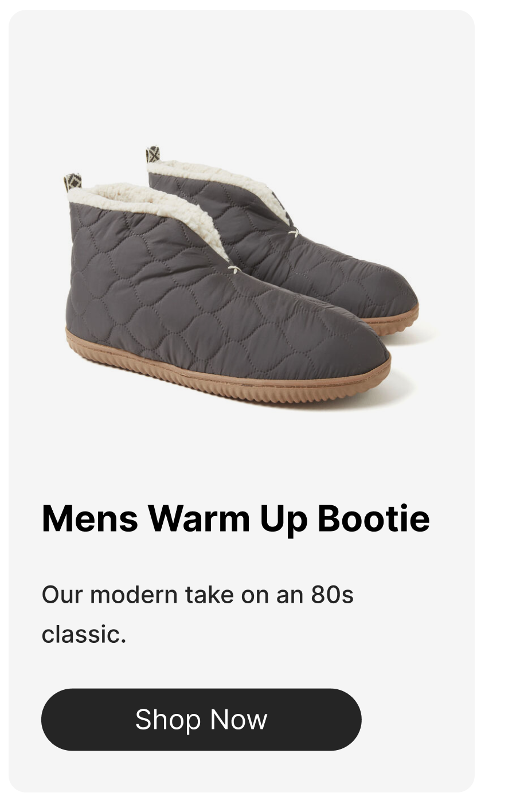Open the Mens Warm Up Bootie title
The image size is (516, 812).
point(236,518)
